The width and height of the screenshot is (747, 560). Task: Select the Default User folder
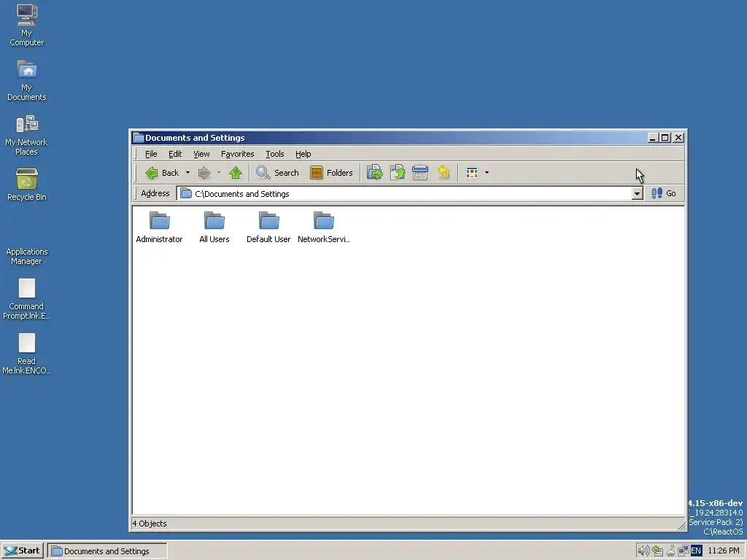(x=268, y=227)
